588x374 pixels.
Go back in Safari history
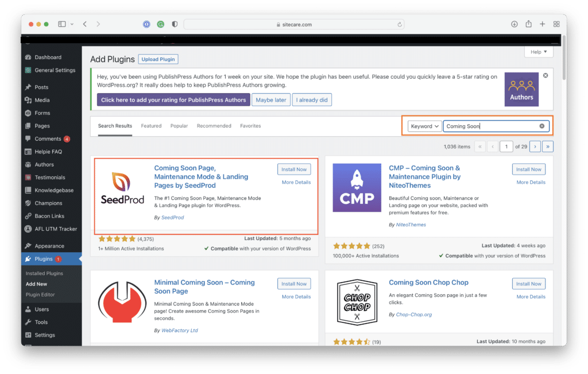coord(85,24)
